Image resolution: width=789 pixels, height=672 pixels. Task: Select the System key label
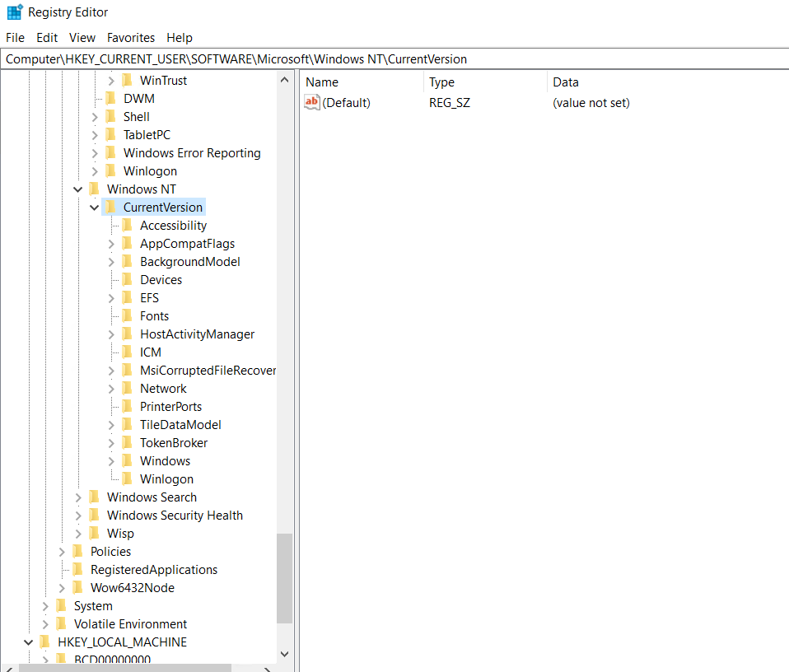[93, 605]
